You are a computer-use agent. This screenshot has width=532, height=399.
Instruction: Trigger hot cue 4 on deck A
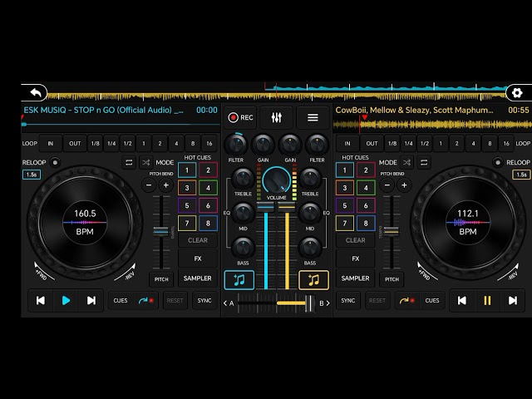(x=208, y=188)
